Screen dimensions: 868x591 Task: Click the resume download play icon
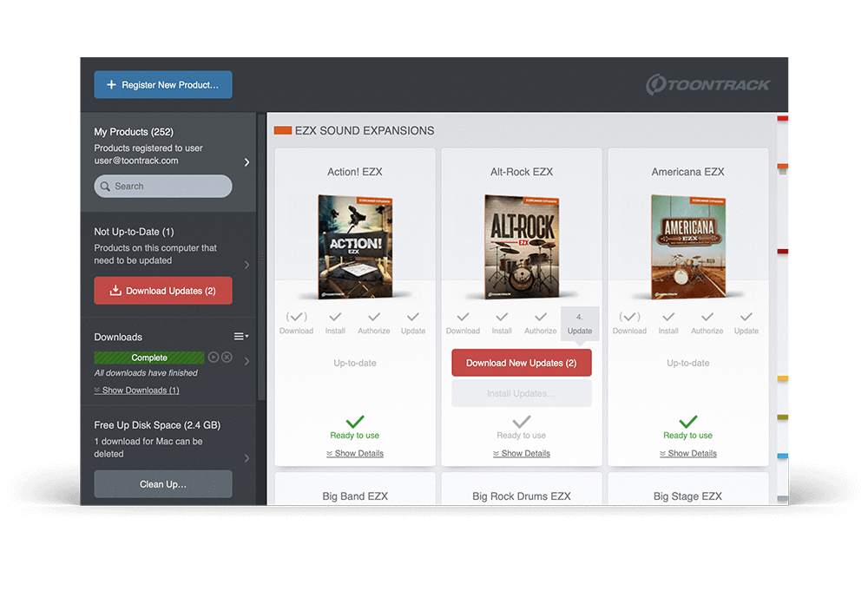click(213, 358)
